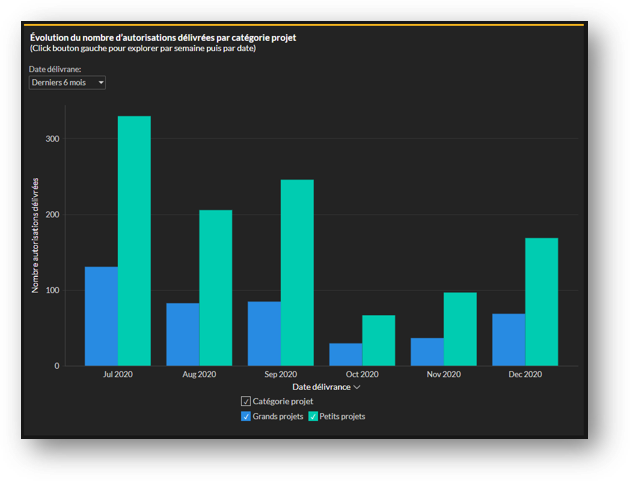Click the 100 value on y-axis
630x481 pixels.
coord(52,290)
